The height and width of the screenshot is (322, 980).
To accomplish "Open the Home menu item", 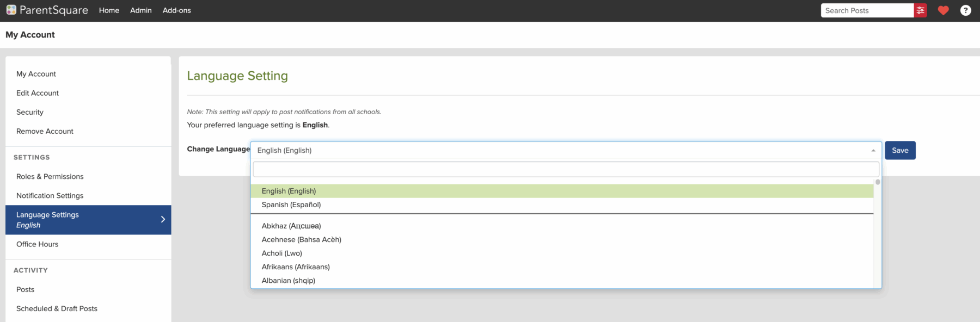I will pos(109,10).
